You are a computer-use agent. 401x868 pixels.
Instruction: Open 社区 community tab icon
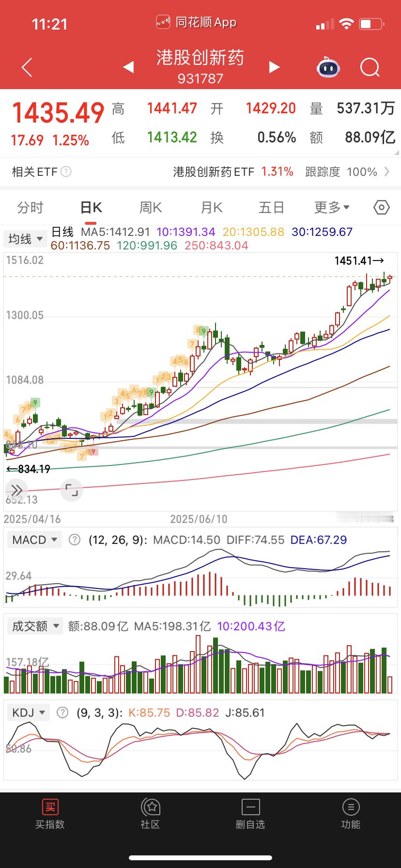[150, 807]
